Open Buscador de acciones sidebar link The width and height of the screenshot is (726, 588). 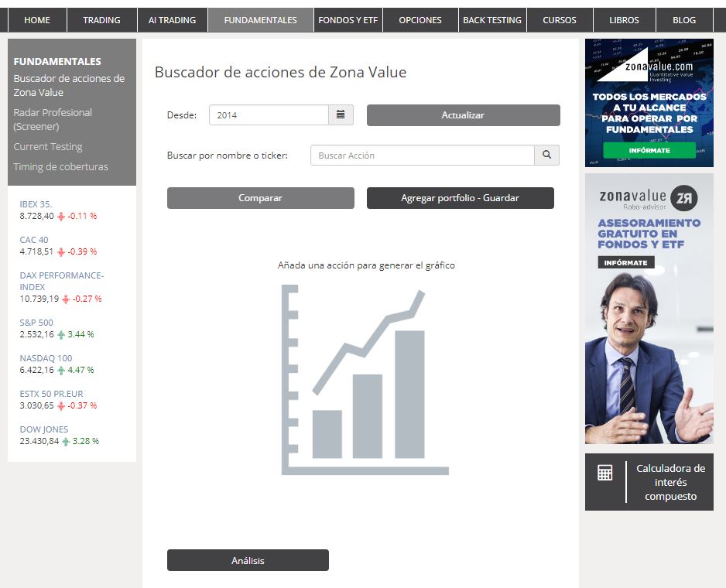pyautogui.click(x=69, y=85)
